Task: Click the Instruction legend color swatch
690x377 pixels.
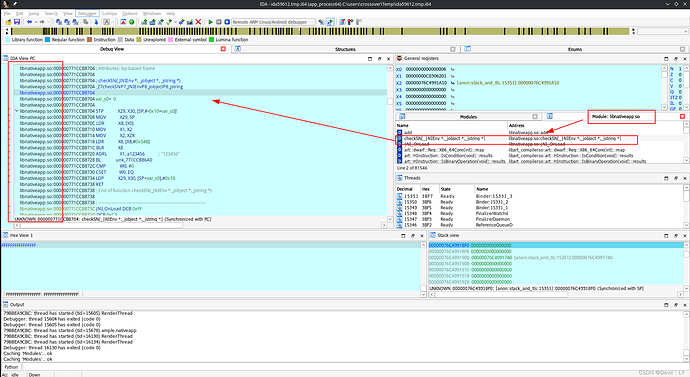Action: 89,40
